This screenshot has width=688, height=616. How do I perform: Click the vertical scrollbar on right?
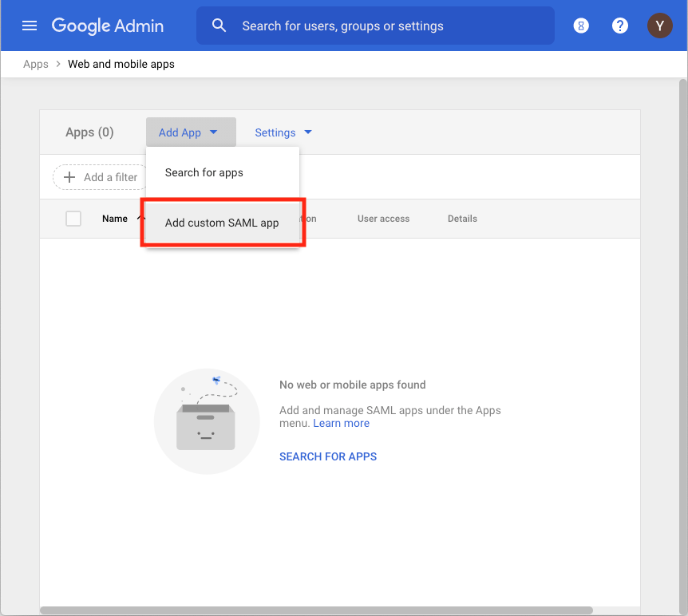[682, 346]
